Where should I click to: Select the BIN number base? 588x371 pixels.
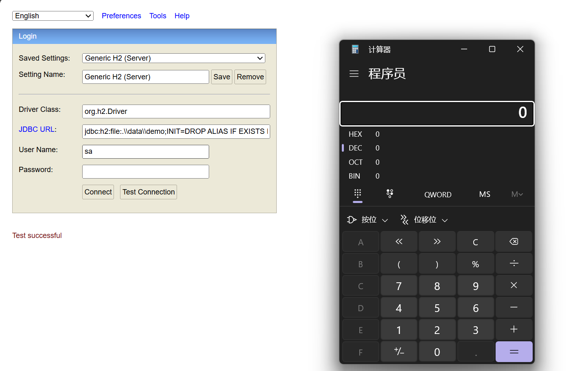(354, 176)
